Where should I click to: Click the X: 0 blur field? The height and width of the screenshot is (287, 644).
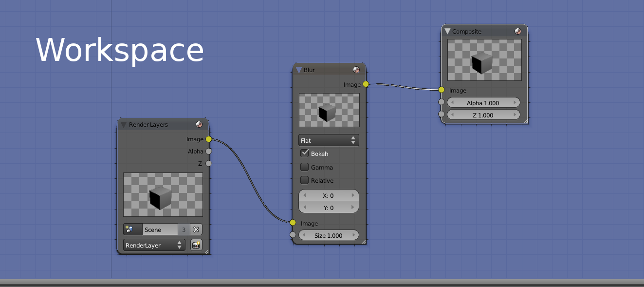click(x=329, y=195)
